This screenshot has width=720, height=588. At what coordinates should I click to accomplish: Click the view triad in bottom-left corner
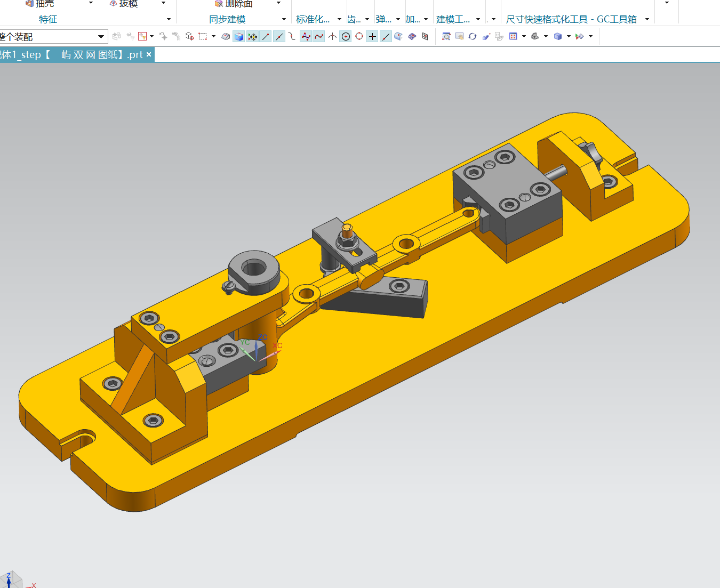pyautogui.click(x=11, y=580)
